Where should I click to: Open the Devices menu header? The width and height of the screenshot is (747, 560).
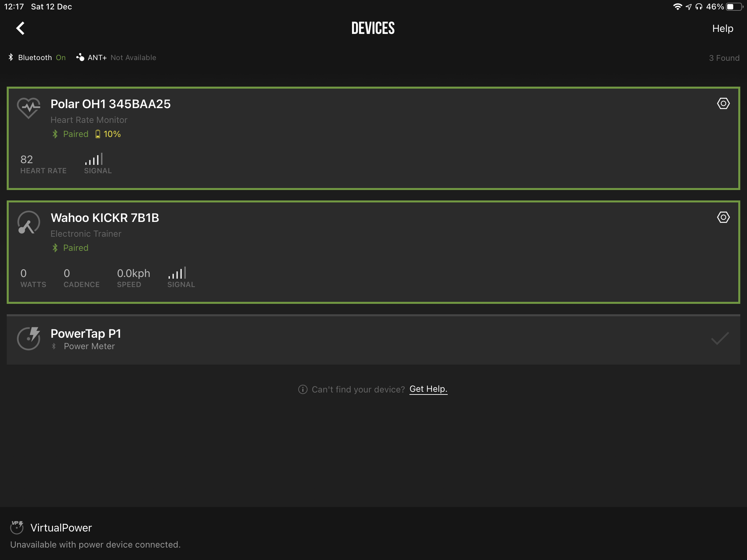tap(373, 28)
